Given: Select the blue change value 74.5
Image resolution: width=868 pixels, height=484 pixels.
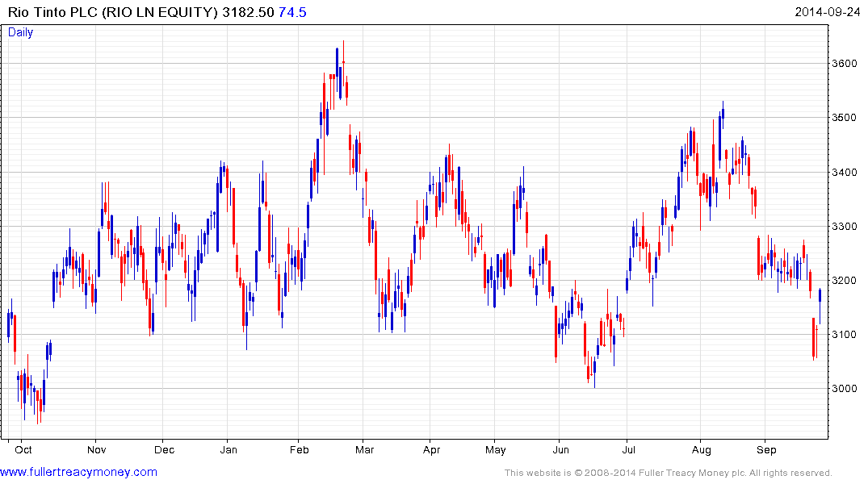Looking at the screenshot, I should coord(292,12).
